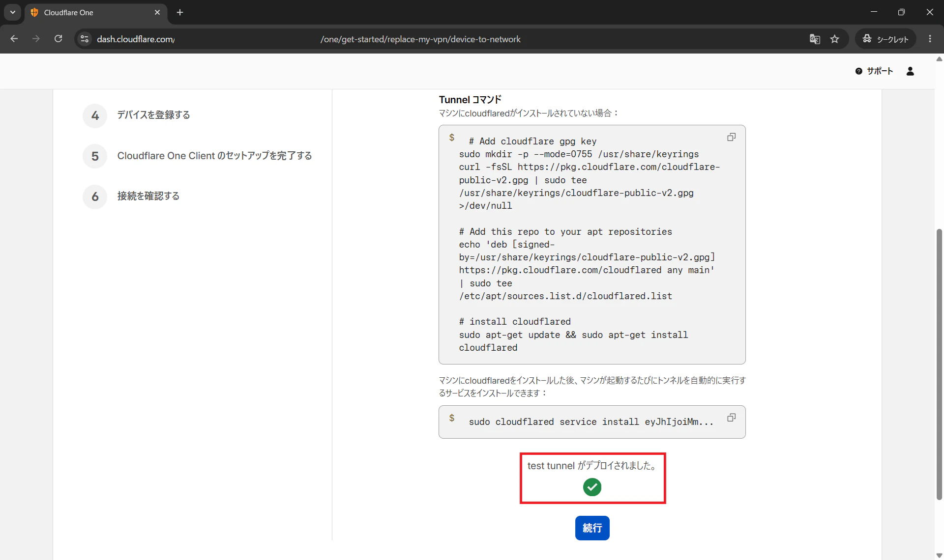The width and height of the screenshot is (944, 560).
Task: Switch to the Cloudflare One tab
Action: tap(96, 13)
